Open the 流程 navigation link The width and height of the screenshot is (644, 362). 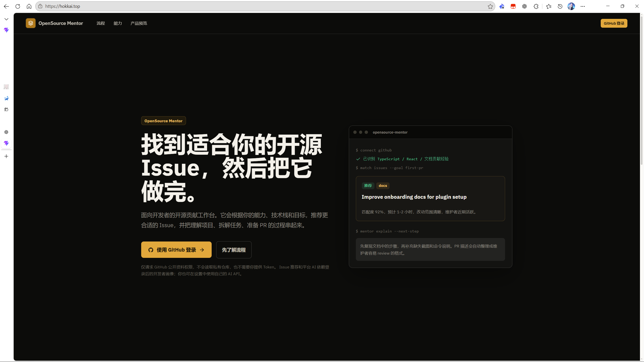pos(101,23)
